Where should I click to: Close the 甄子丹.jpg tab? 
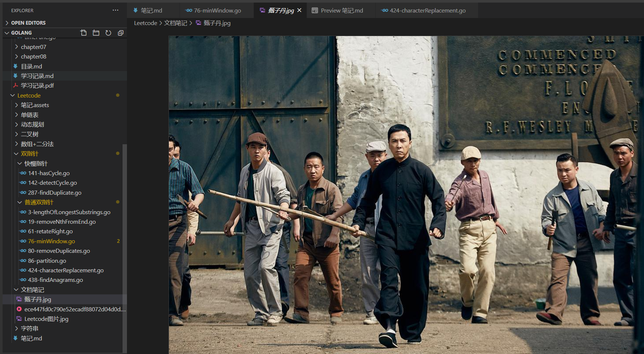(x=300, y=10)
